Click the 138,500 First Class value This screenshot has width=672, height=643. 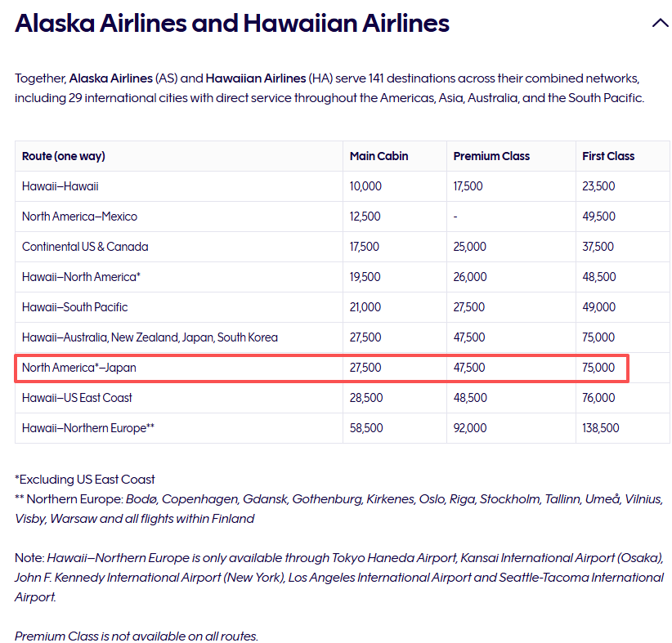point(600,428)
